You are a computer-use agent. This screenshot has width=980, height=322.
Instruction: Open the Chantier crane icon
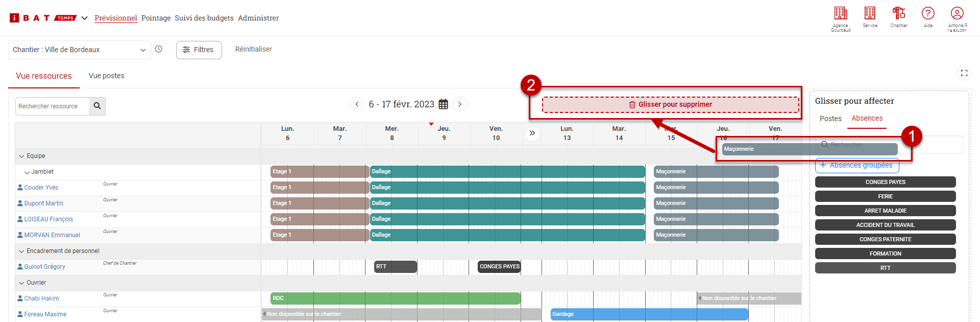(x=899, y=14)
